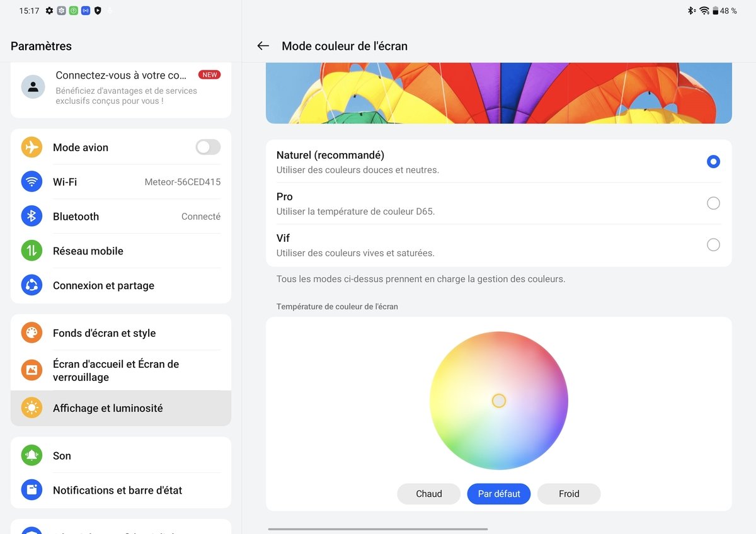Select the Pro color mode radio
756x534 pixels.
point(713,203)
